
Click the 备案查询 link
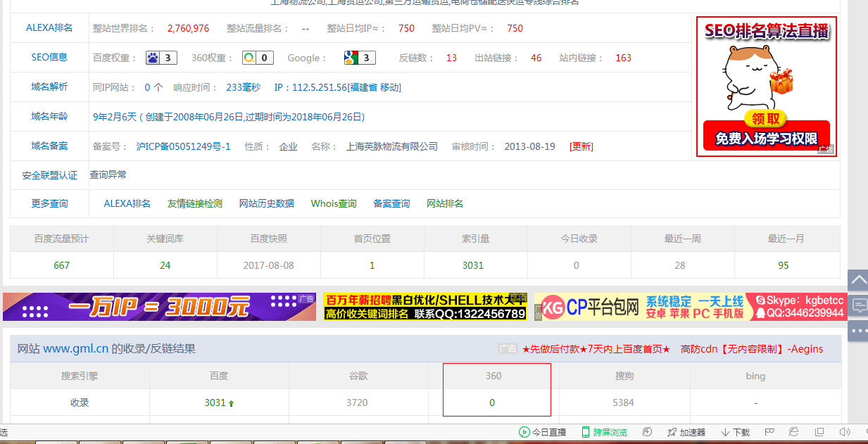click(391, 203)
